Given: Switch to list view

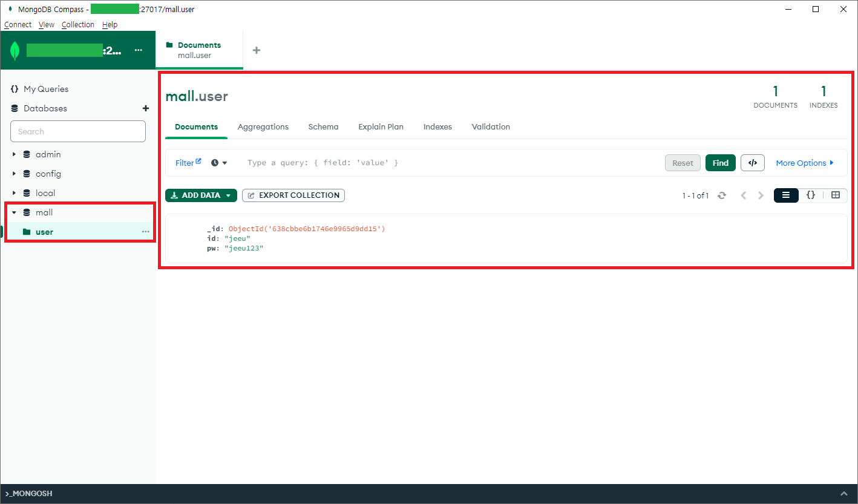Looking at the screenshot, I should 786,195.
